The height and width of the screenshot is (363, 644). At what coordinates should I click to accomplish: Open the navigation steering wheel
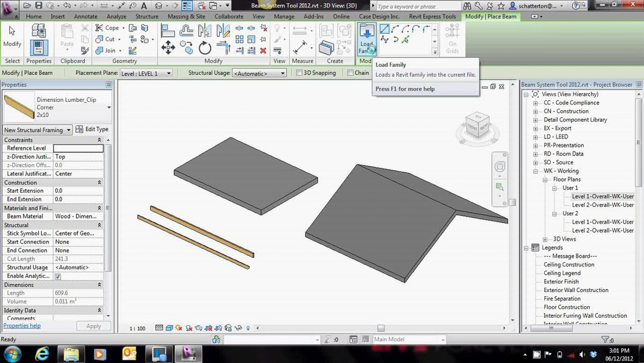(x=500, y=167)
